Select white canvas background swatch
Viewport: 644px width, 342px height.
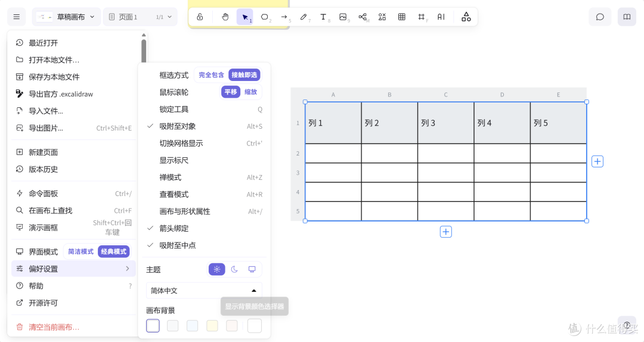[153, 325]
